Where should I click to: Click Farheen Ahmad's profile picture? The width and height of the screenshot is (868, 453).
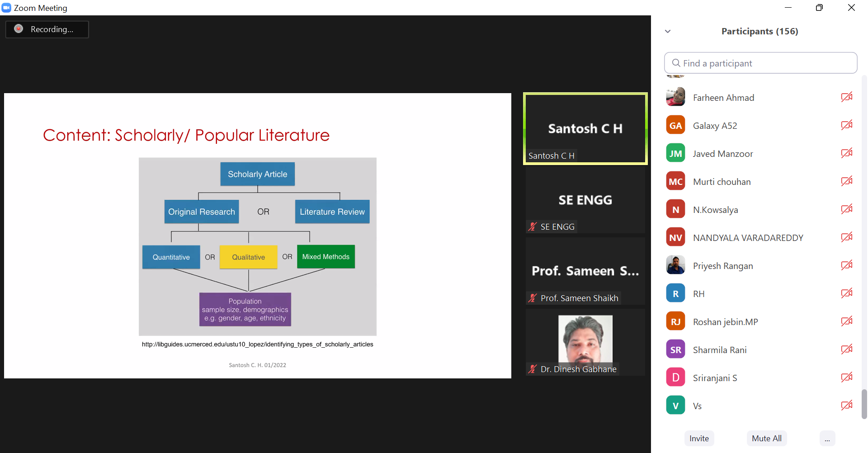click(675, 97)
